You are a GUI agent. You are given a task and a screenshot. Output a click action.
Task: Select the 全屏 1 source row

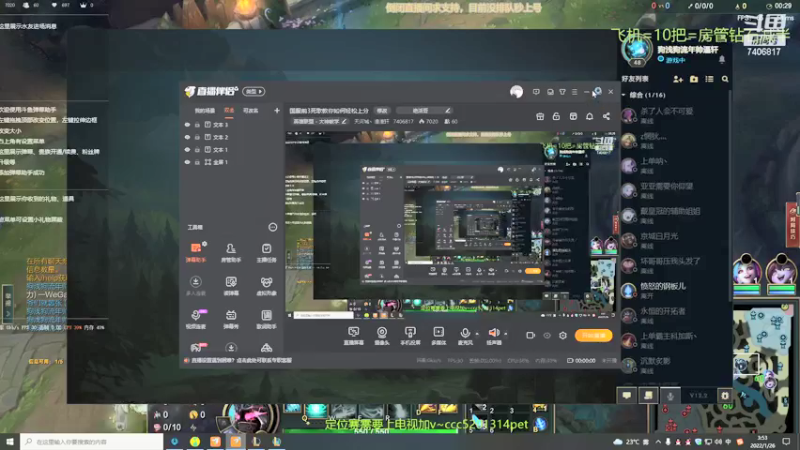click(232, 162)
